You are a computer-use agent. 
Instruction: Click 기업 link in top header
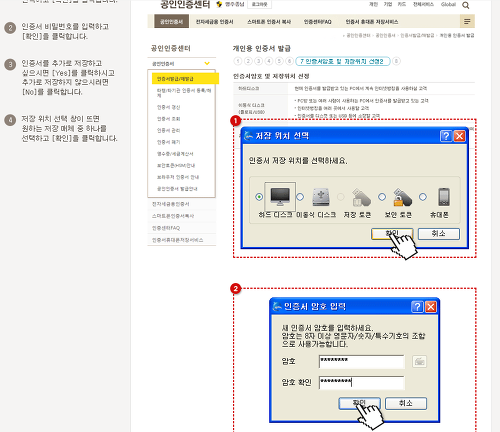[388, 4]
